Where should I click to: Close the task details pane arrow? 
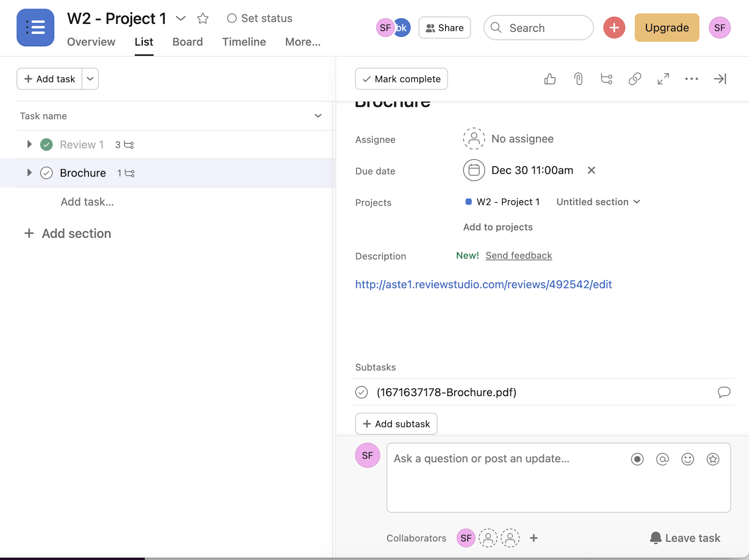(720, 79)
